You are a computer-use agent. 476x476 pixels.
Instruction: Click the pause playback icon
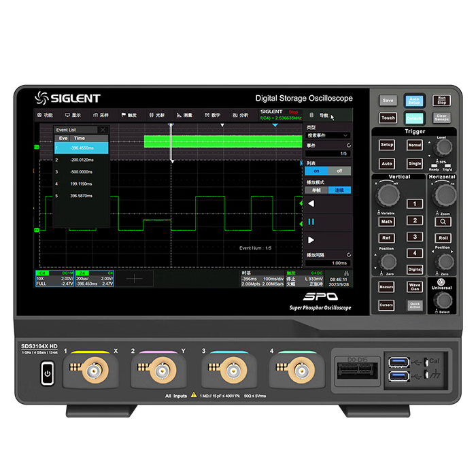[x=311, y=222]
